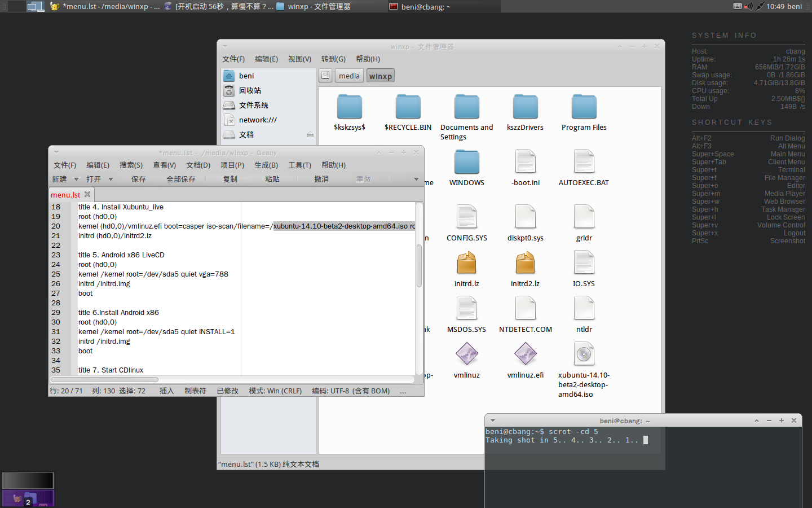Close the menu.lst tab in Geany
Screen dimensions: 812x508
point(87,194)
